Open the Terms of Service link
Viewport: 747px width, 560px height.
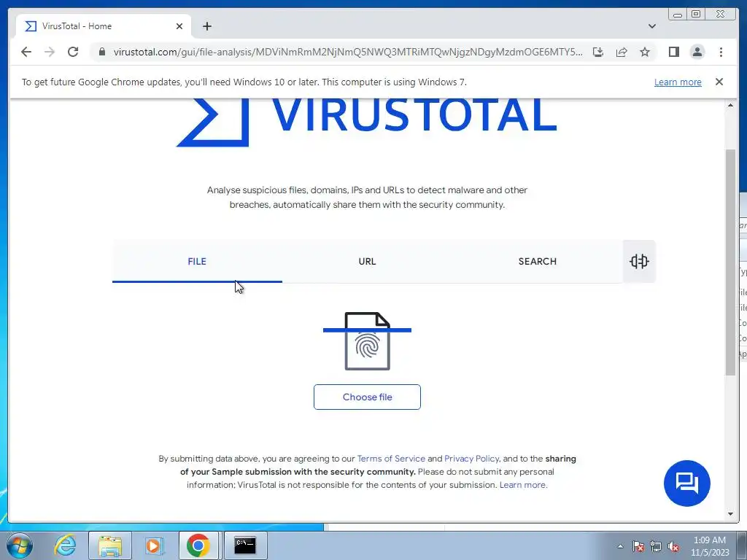click(x=391, y=459)
